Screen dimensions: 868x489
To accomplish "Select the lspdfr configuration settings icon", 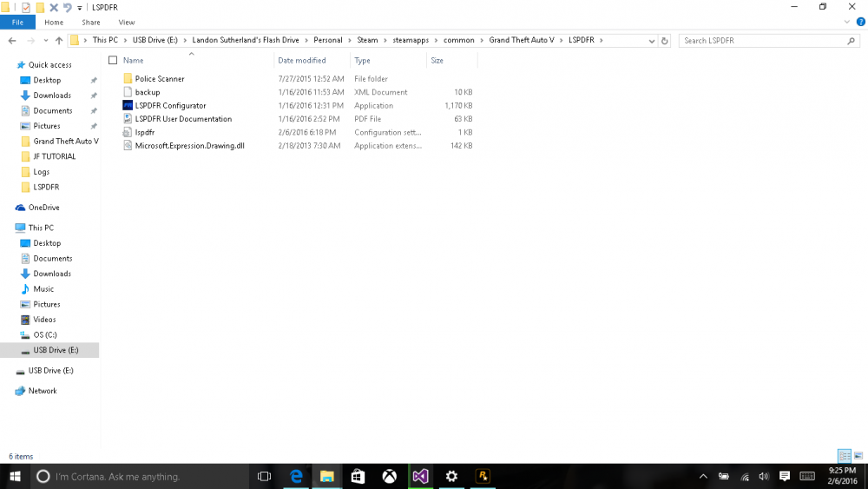I will coord(128,132).
